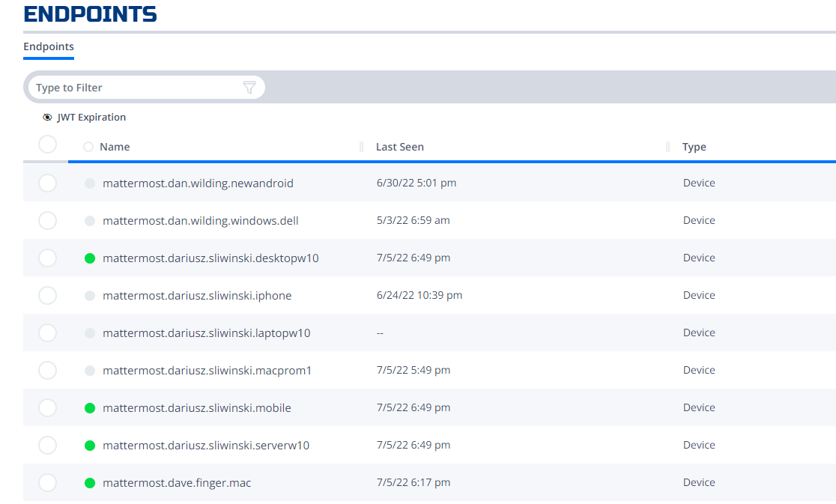Open endpoint mattermost.dave.finger.mac

click(x=177, y=483)
